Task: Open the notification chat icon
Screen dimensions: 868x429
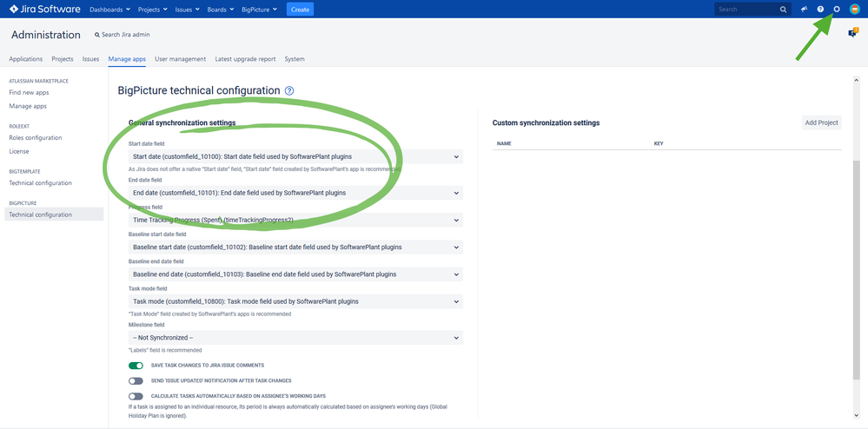Action: coord(852,33)
